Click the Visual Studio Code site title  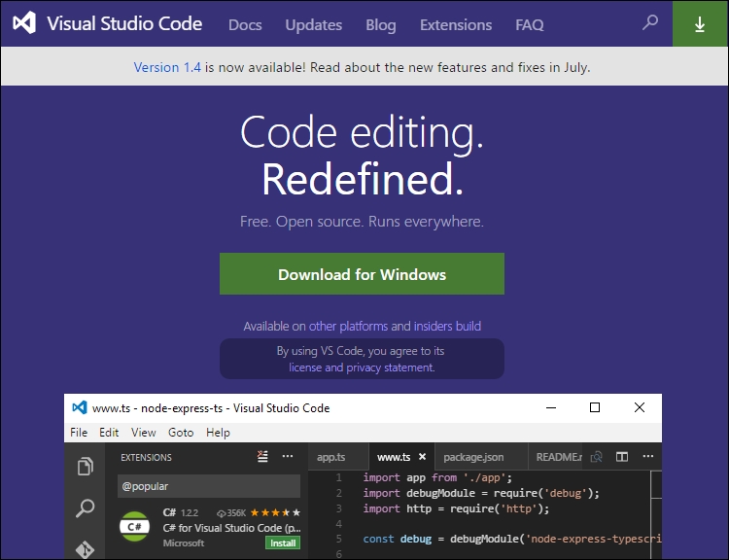coord(124,23)
